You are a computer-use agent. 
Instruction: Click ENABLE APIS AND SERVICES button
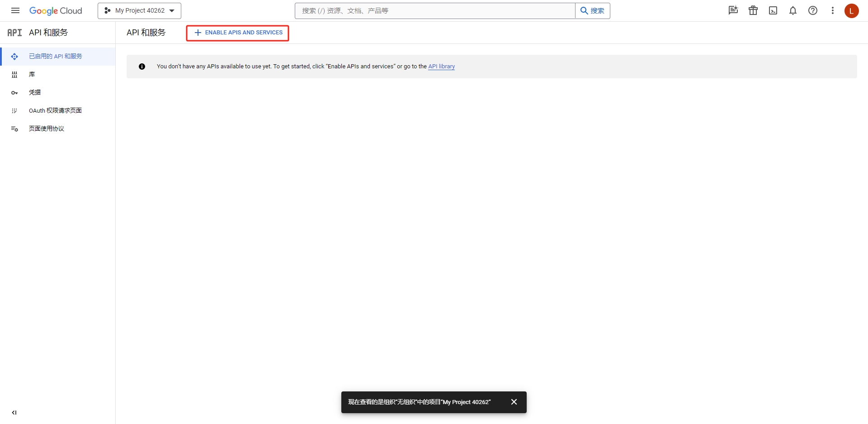(238, 33)
